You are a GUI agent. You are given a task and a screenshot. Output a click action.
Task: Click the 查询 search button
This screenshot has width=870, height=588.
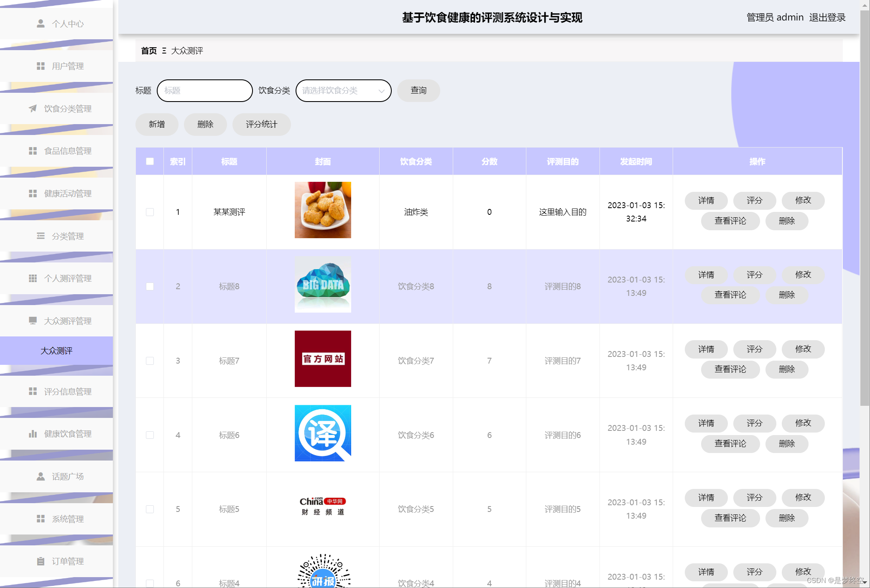click(418, 91)
